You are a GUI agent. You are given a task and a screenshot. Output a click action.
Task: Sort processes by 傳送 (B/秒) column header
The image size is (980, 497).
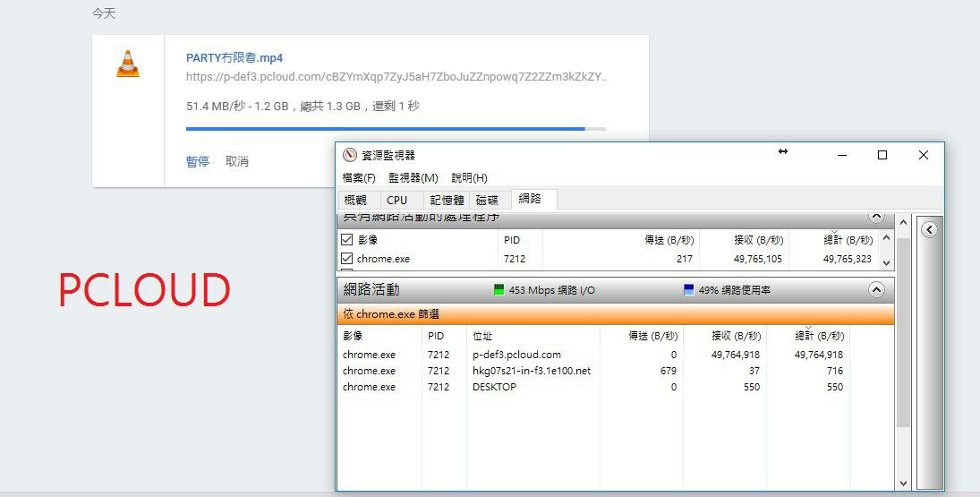669,240
